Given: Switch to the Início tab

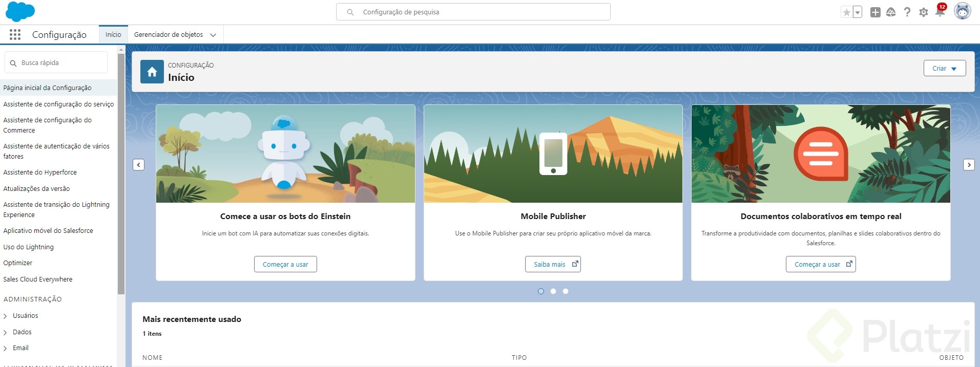Looking at the screenshot, I should [113, 35].
